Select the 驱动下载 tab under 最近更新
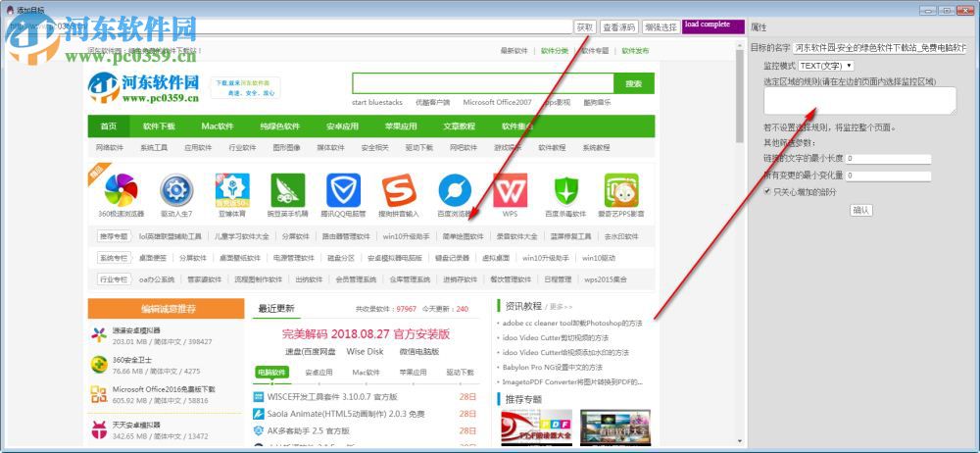This screenshot has width=980, height=453. [x=460, y=373]
